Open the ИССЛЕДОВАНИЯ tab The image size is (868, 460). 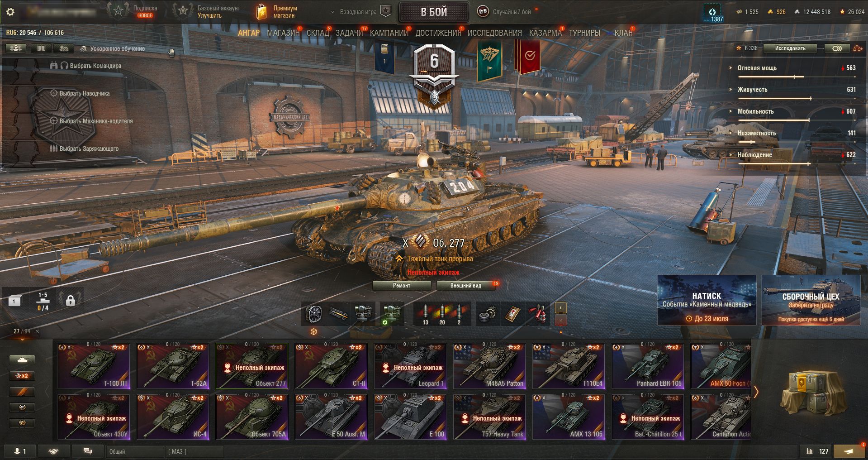pos(494,33)
